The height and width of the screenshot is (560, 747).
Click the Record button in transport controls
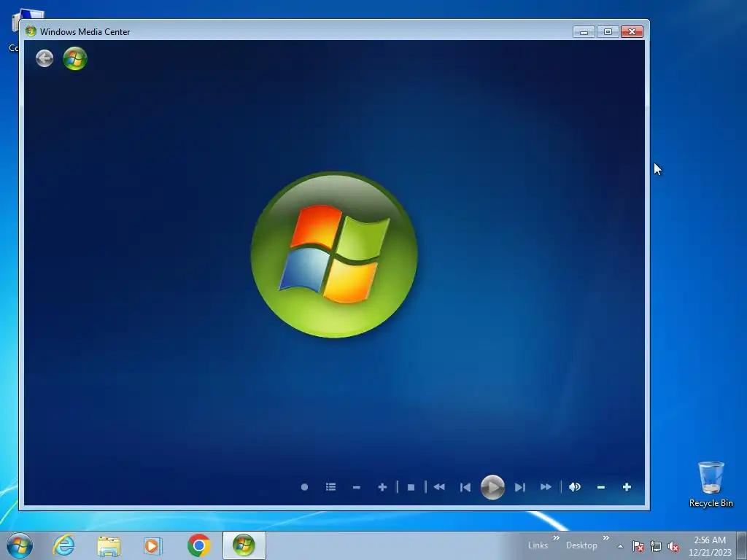[x=304, y=487]
